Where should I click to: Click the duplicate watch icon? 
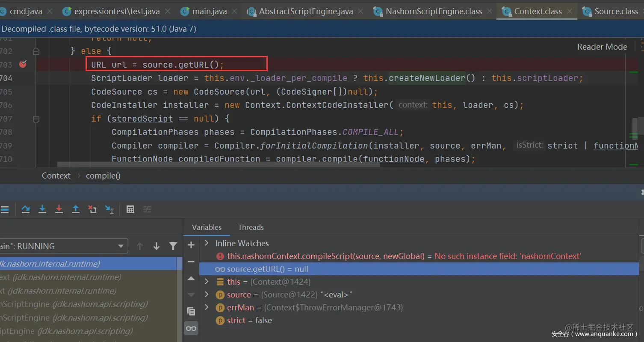pyautogui.click(x=191, y=311)
